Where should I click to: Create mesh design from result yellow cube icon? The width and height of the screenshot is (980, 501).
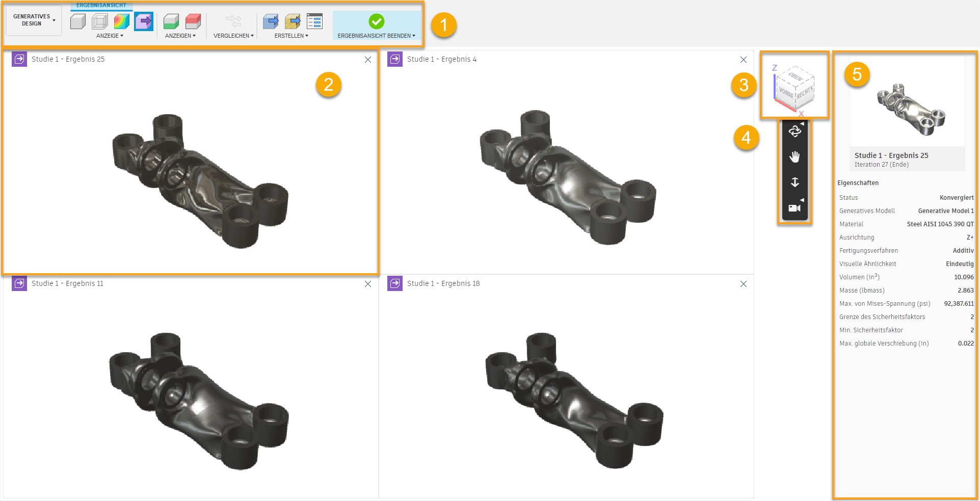point(293,21)
